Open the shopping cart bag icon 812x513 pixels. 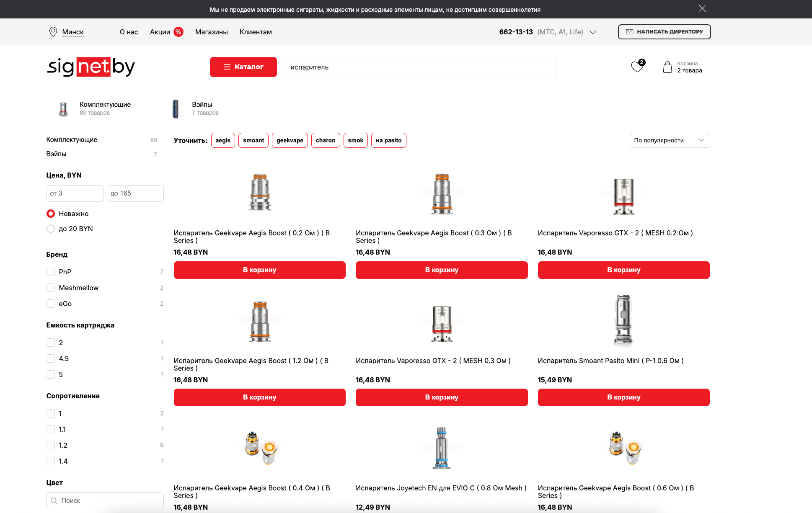(x=667, y=67)
